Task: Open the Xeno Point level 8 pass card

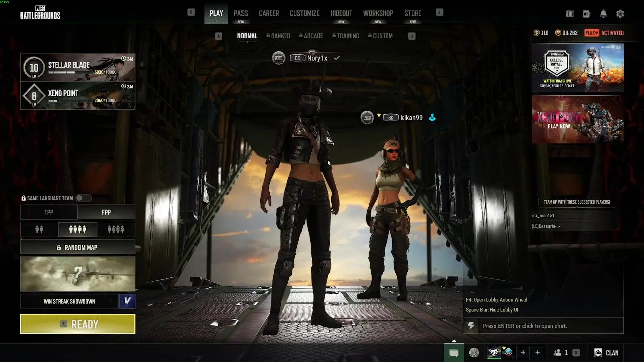Action: 77,96
